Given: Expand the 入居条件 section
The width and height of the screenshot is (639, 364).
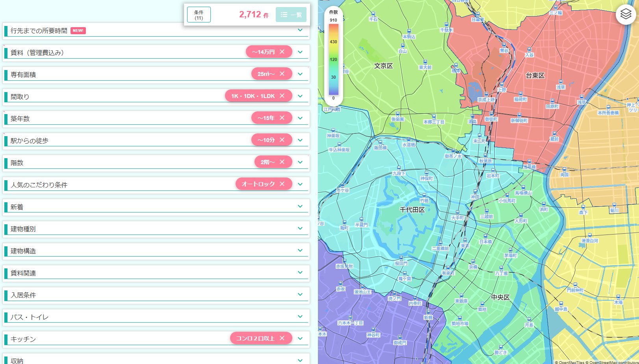Looking at the screenshot, I should point(156,295).
